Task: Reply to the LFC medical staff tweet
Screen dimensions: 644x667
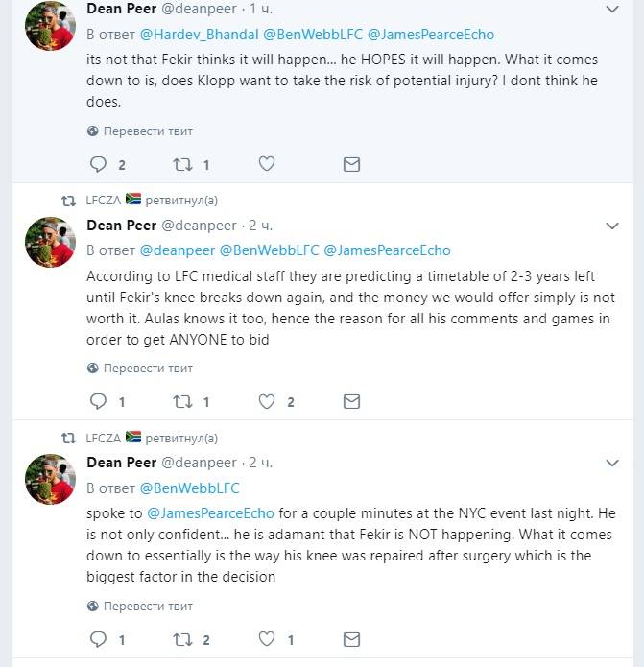Action: (97, 402)
